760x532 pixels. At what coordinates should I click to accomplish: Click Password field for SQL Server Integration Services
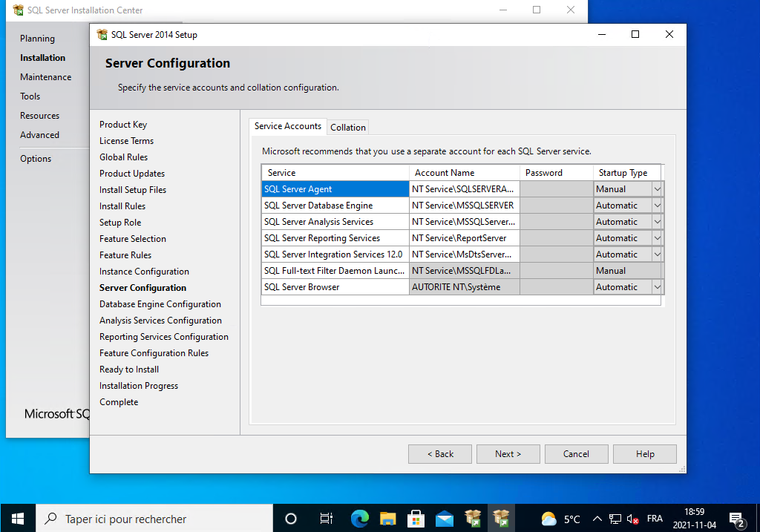[x=556, y=254]
